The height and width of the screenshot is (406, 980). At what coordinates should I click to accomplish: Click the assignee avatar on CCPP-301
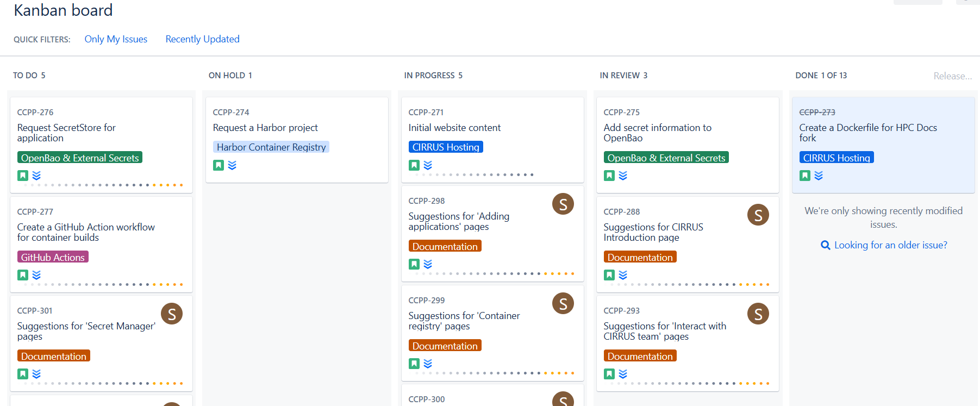(172, 314)
